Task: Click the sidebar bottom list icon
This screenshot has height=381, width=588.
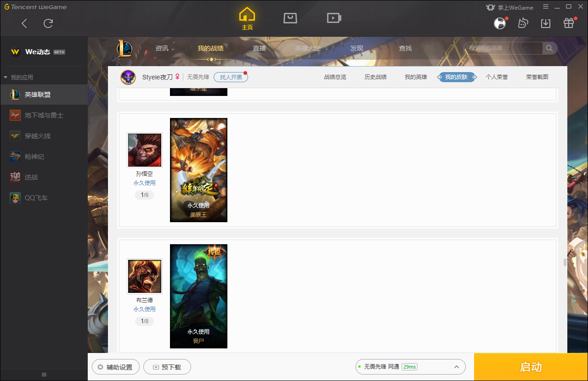Action: (x=44, y=375)
